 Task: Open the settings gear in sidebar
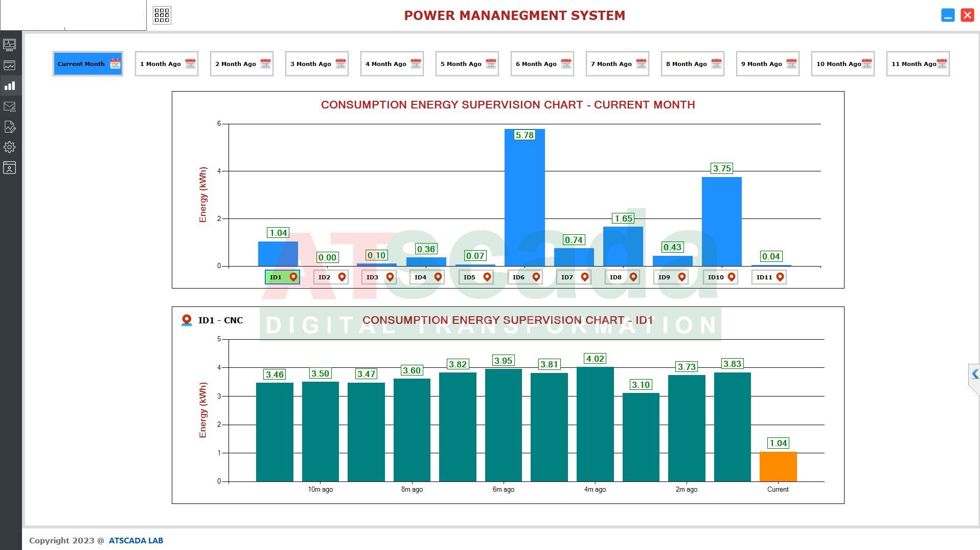point(10,147)
